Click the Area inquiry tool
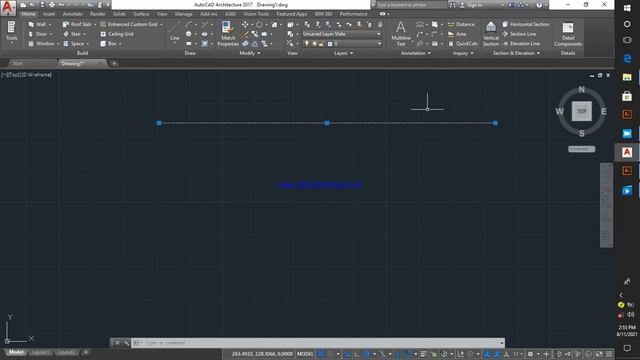 [457, 34]
